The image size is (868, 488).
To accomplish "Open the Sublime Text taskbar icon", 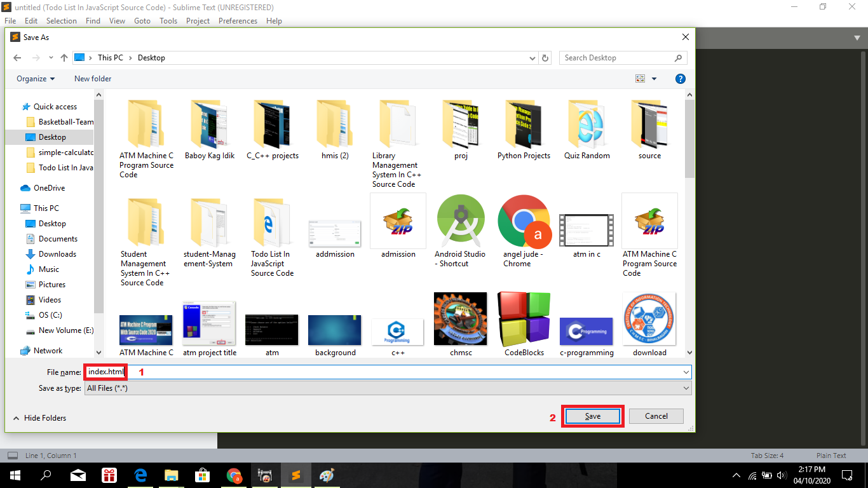I will pyautogui.click(x=295, y=475).
